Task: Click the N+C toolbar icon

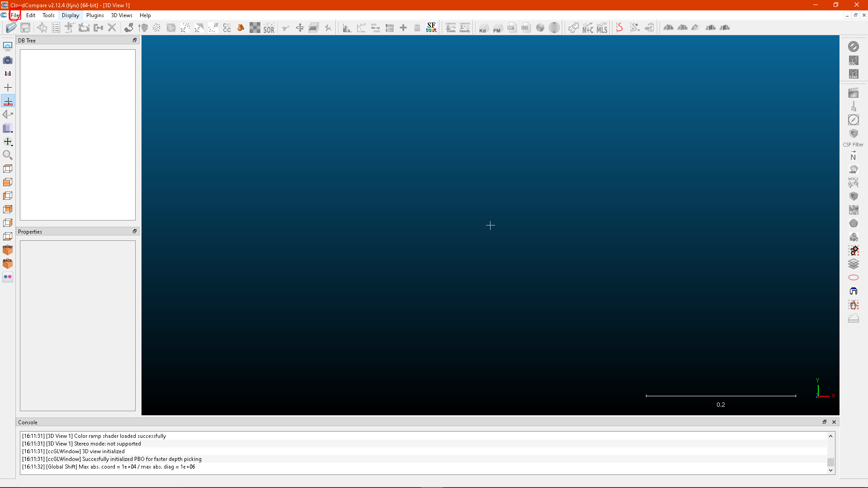Action: click(x=588, y=28)
